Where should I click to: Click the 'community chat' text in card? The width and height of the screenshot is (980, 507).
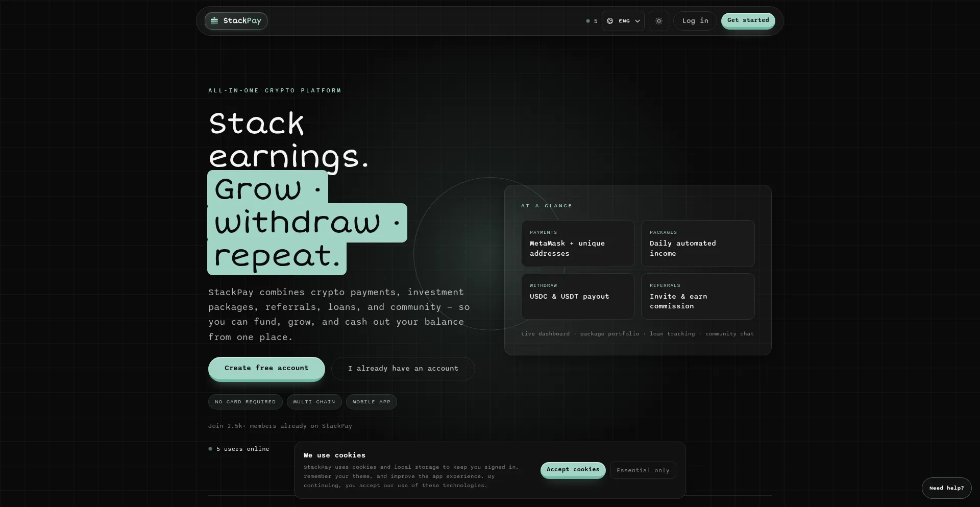point(730,334)
